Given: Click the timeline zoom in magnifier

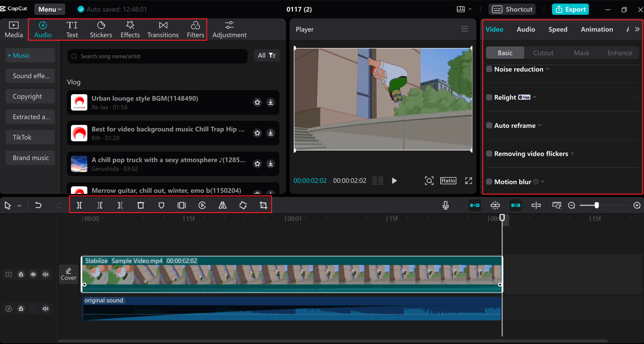Looking at the screenshot, I should (637, 205).
